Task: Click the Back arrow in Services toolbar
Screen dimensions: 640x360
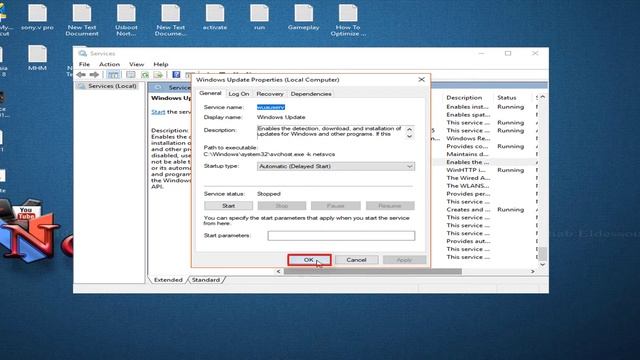Action: [x=81, y=75]
